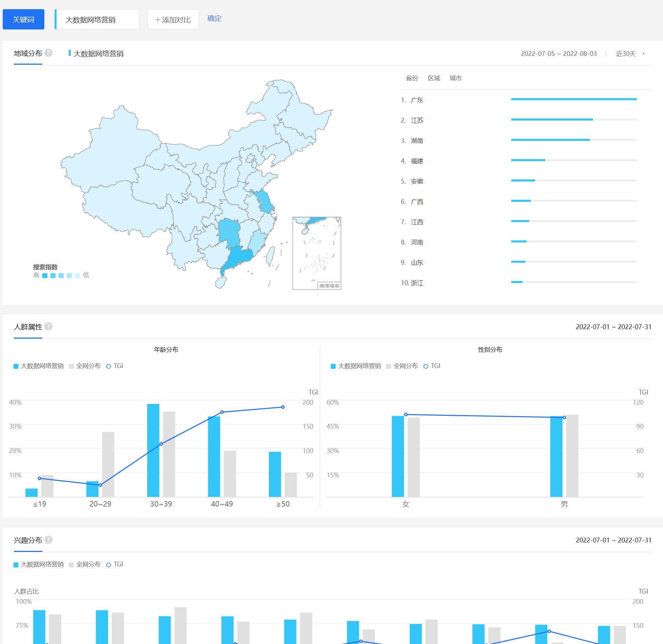Screen dimensions: 663x644
Task: Toggle TGI legend in age chart
Action: (114, 366)
